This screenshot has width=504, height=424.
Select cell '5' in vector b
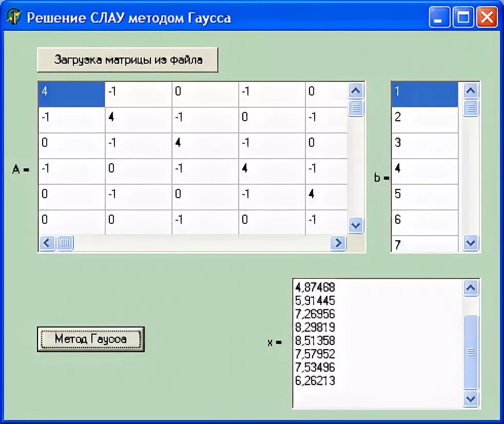(424, 197)
